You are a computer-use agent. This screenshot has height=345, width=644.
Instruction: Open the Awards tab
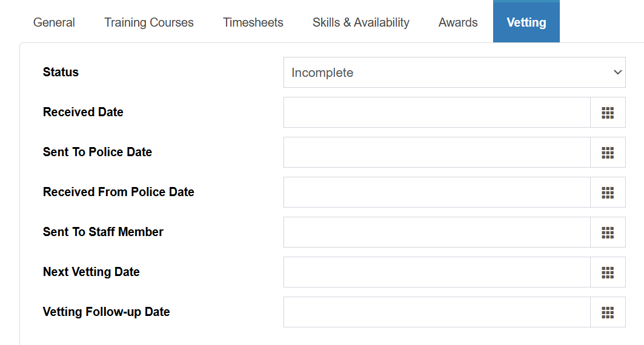458,22
